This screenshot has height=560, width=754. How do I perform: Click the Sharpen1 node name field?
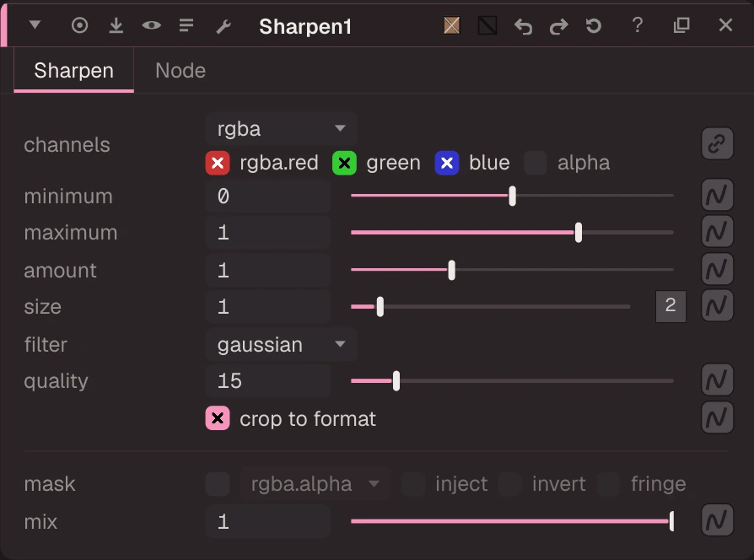304,26
